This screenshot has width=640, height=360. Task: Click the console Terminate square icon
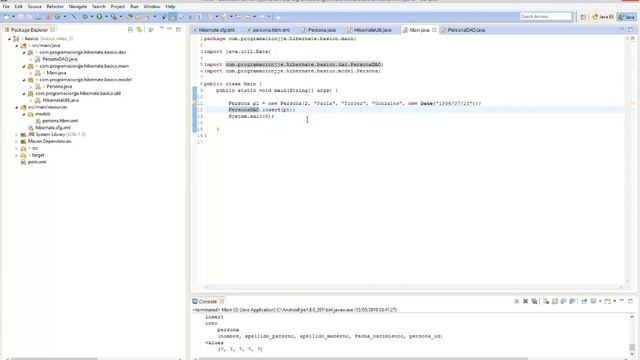(517, 301)
